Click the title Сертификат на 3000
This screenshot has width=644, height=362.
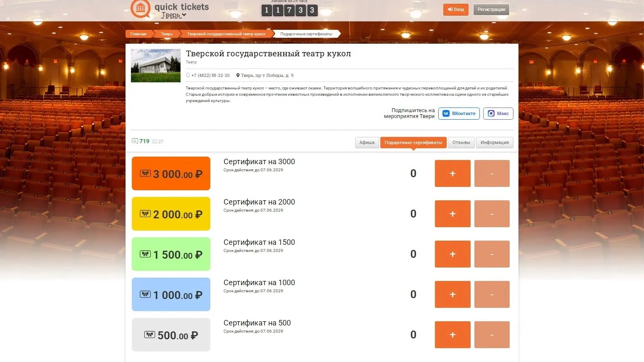pos(259,162)
